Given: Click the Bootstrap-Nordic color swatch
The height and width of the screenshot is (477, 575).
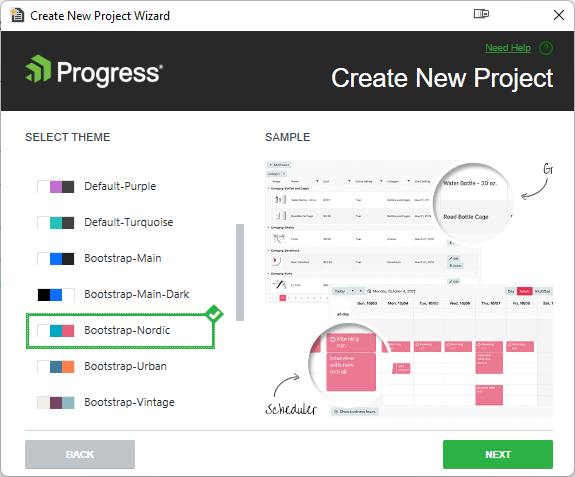Looking at the screenshot, I should coord(56,330).
